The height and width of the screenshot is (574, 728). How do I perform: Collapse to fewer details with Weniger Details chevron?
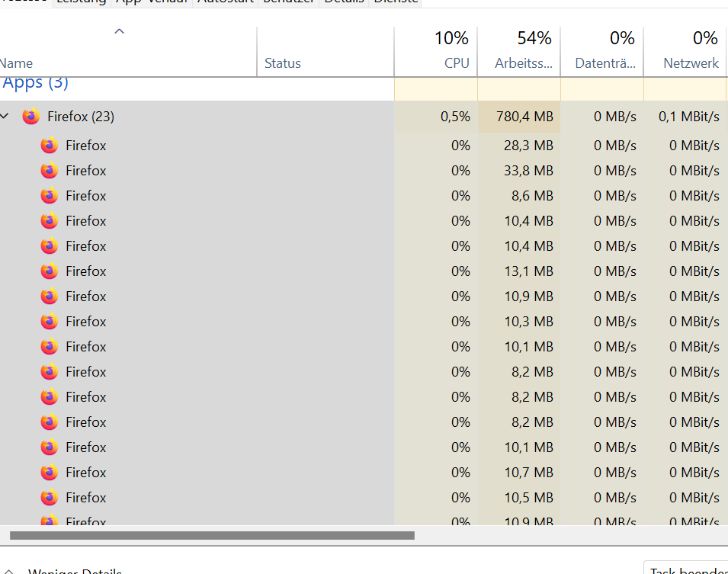[x=8, y=571]
